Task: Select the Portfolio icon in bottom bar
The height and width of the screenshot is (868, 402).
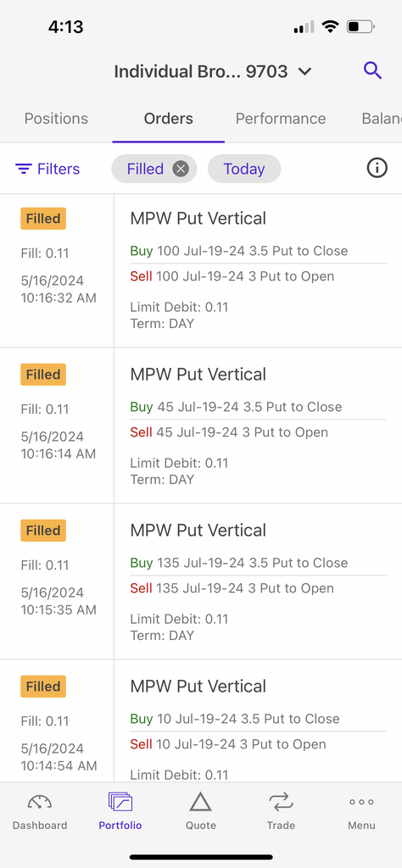Action: click(120, 802)
